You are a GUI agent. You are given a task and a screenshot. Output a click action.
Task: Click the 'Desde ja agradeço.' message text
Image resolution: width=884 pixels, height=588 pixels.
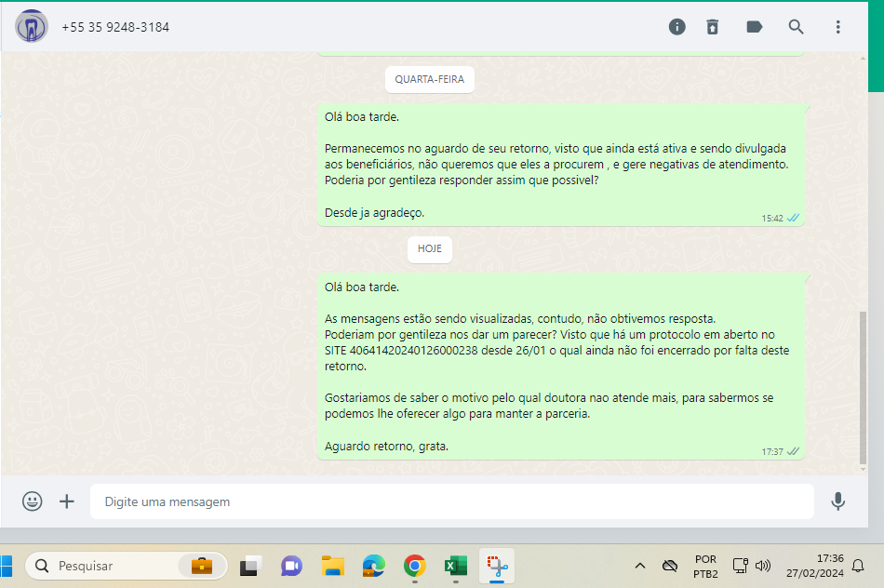pyautogui.click(x=374, y=212)
